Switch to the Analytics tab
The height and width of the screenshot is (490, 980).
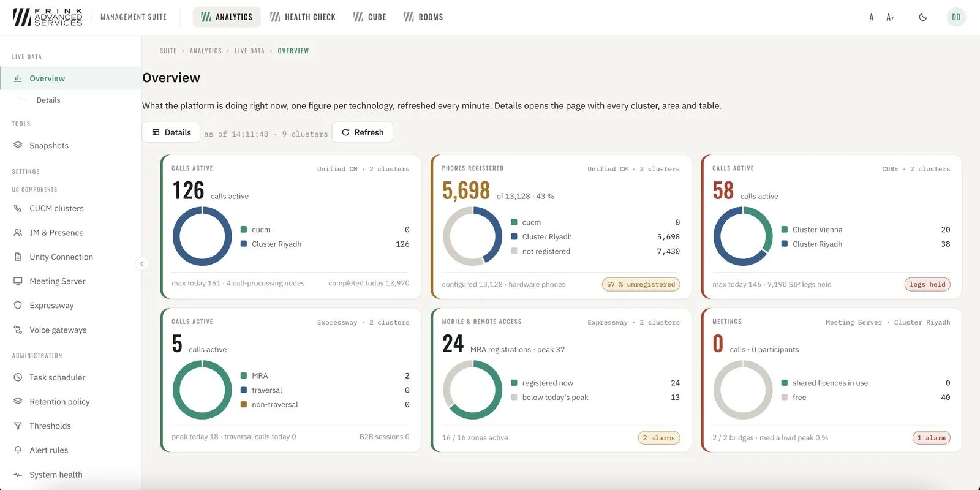227,17
